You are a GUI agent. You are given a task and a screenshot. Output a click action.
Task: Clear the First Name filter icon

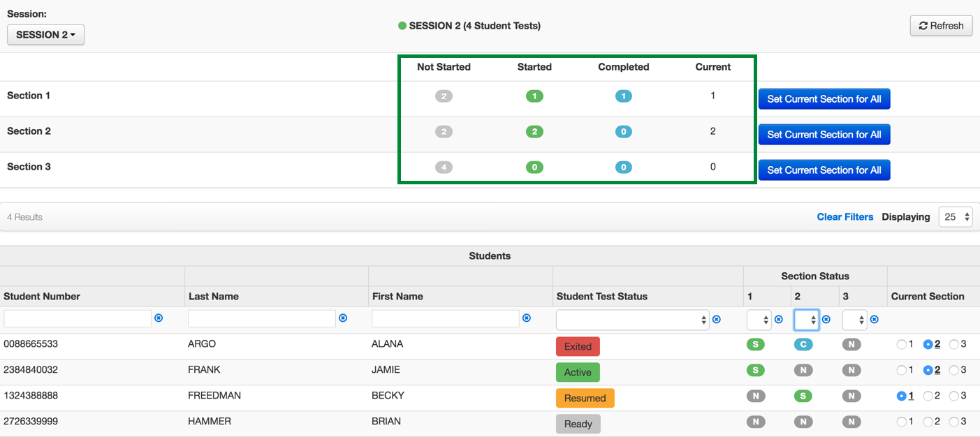pyautogui.click(x=527, y=318)
